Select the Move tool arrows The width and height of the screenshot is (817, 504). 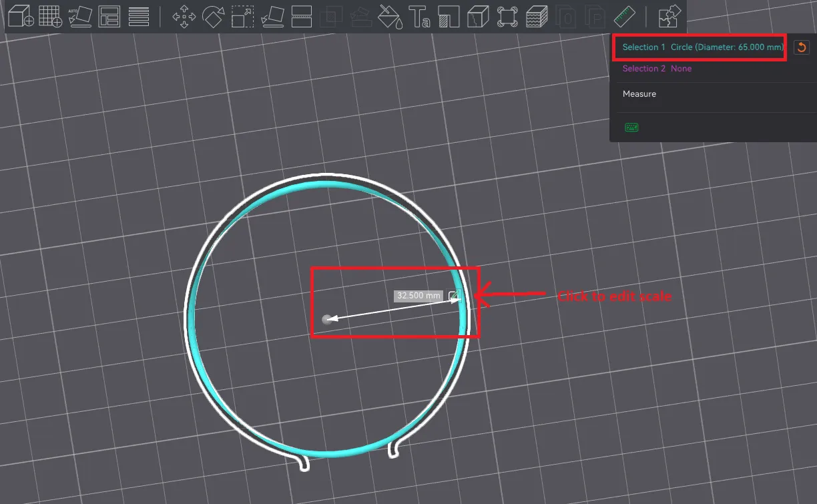184,16
